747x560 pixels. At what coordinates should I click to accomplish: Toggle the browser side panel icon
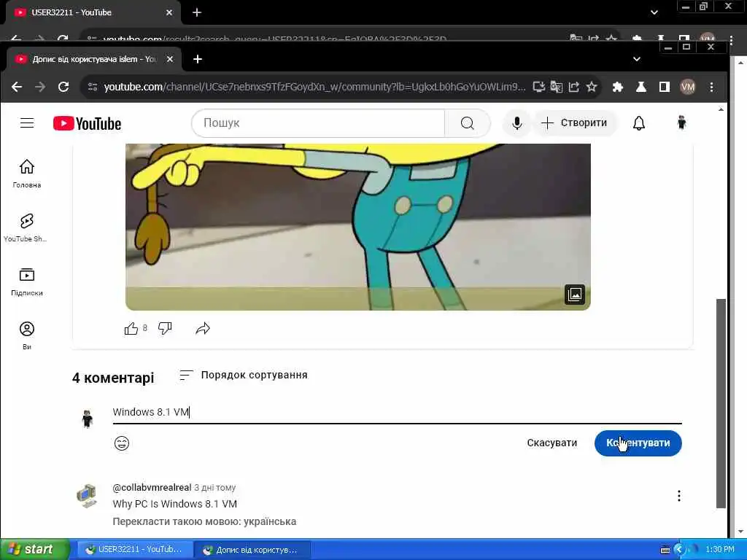(664, 87)
